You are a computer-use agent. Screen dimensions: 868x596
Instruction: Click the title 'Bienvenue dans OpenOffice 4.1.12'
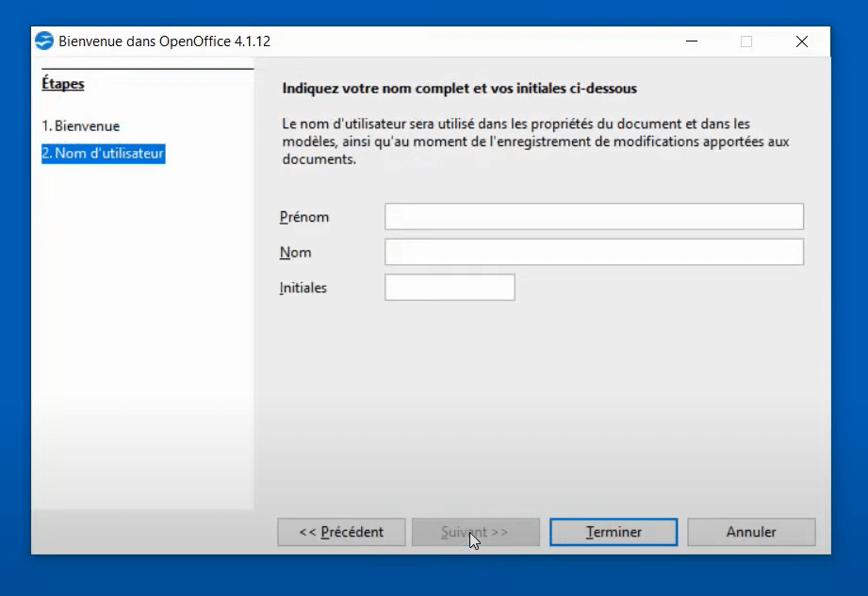[164, 41]
